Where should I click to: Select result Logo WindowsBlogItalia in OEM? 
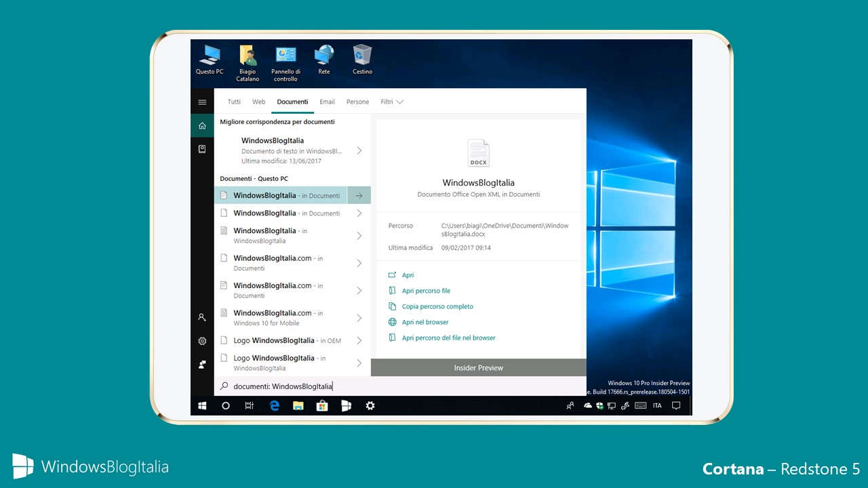[292, 340]
